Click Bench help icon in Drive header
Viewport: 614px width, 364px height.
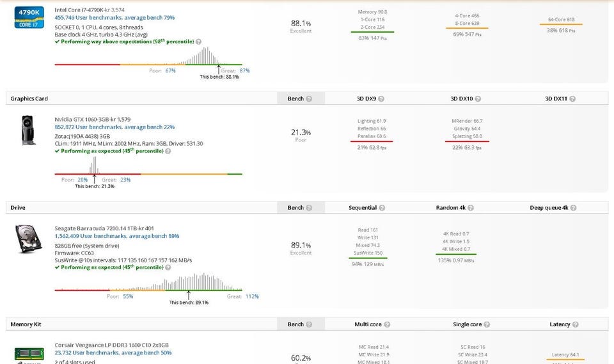(x=309, y=208)
